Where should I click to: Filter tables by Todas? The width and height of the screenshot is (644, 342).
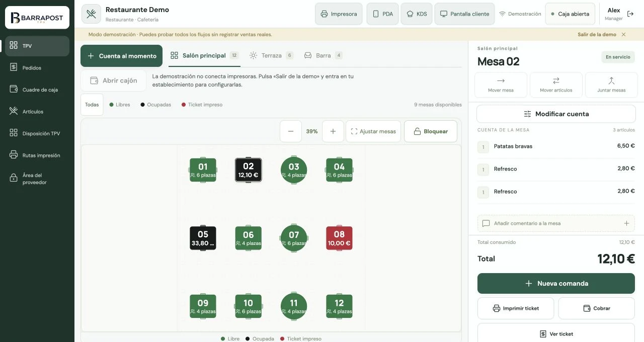point(92,105)
